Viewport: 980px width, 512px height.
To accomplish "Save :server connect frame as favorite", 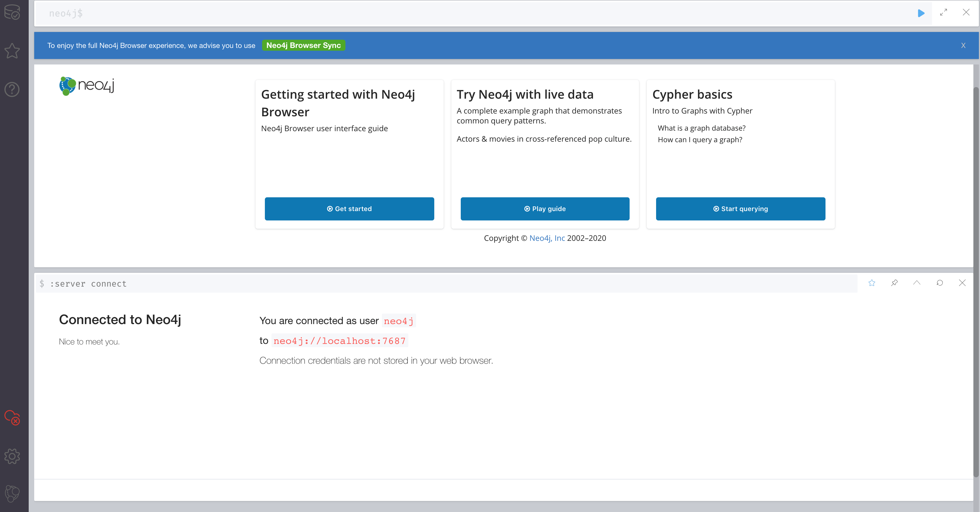I will coord(872,283).
